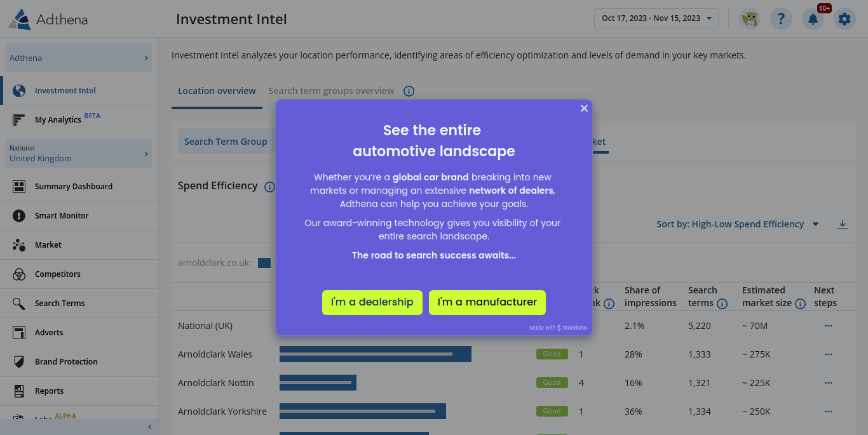868x435 pixels.
Task: Click the 'Next steps' column header
Action: 825,297
